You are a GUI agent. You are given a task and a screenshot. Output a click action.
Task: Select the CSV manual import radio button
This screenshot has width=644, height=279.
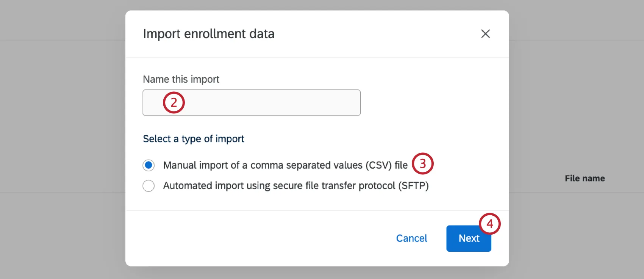coord(148,165)
